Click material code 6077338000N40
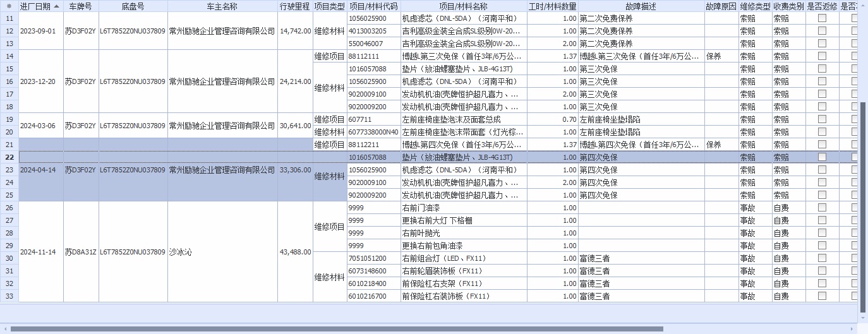 coord(373,132)
